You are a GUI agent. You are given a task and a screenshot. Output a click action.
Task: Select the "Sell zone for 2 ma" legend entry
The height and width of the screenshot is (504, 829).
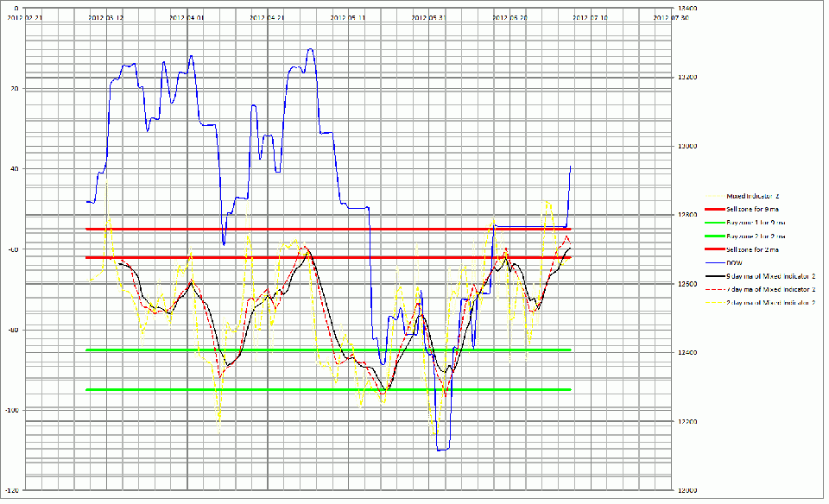(x=742, y=250)
